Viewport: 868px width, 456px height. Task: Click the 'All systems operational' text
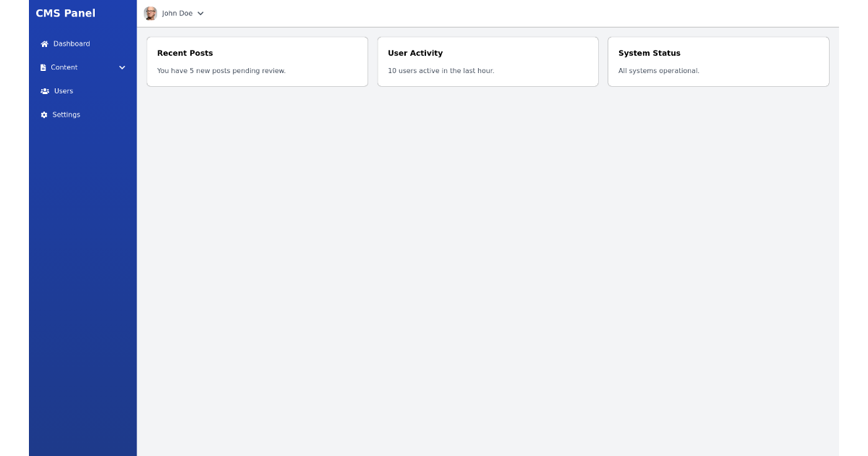click(x=659, y=71)
